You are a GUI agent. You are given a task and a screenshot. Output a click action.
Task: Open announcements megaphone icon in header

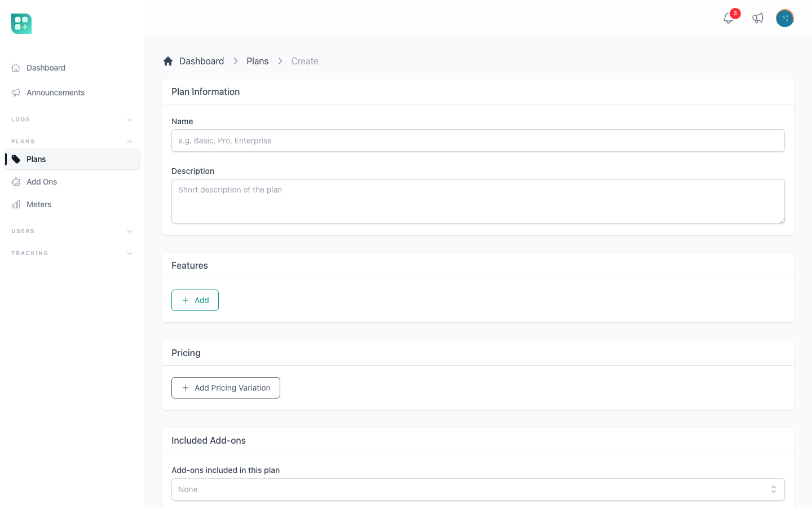click(x=758, y=18)
